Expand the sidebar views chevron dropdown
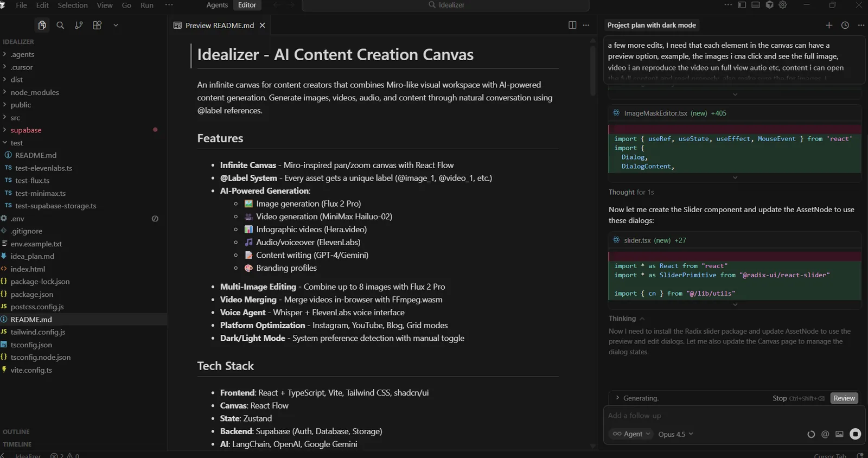Image resolution: width=868 pixels, height=458 pixels. (x=116, y=25)
